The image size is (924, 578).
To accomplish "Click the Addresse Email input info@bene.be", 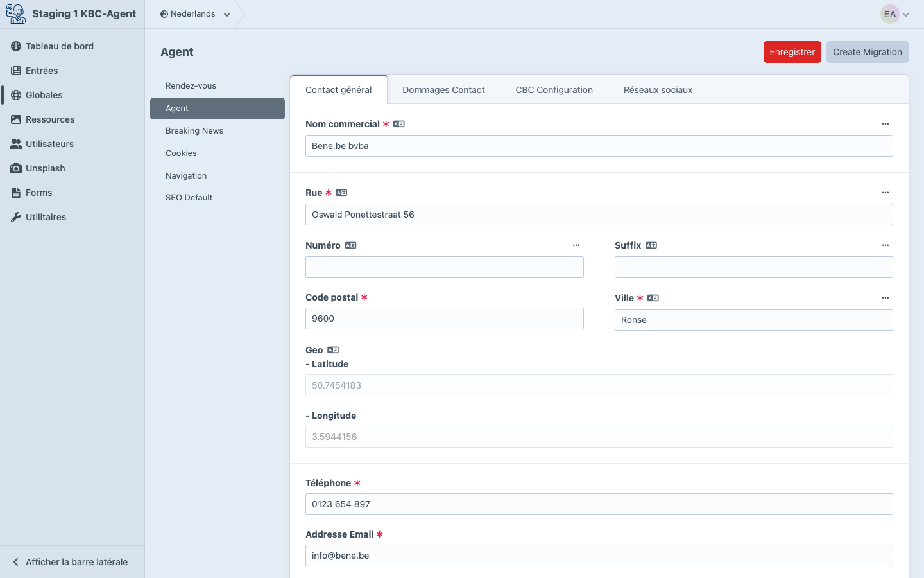I will pos(599,556).
